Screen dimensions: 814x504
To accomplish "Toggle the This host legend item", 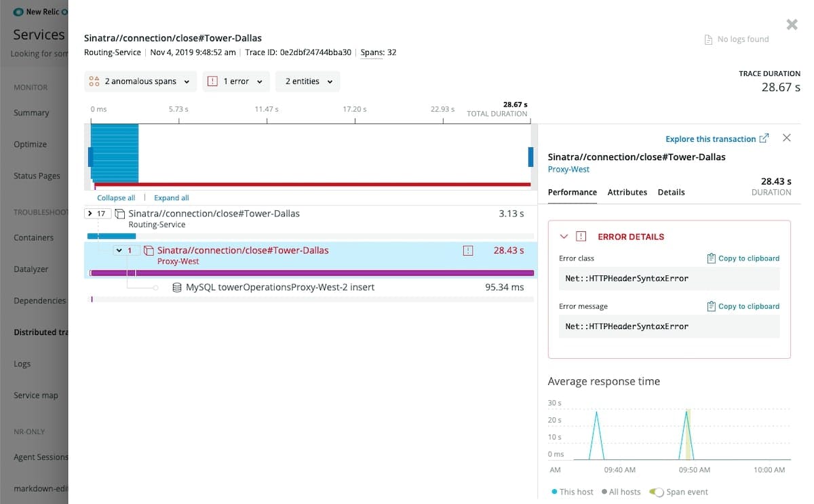I will (x=573, y=492).
